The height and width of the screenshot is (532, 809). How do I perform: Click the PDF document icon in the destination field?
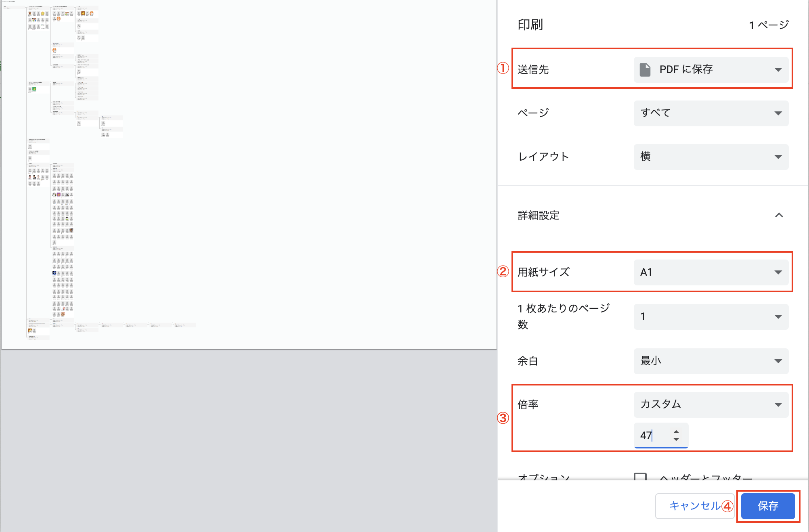pos(645,69)
